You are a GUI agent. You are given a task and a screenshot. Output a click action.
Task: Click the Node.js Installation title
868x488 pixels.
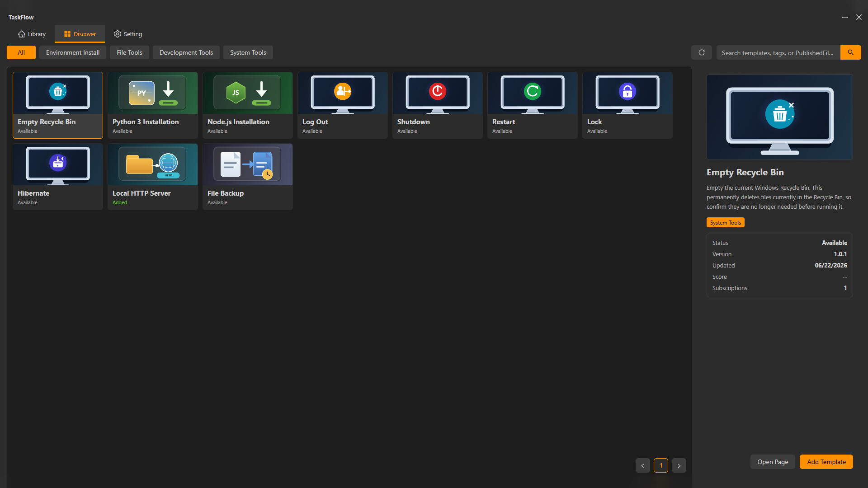[x=238, y=122]
